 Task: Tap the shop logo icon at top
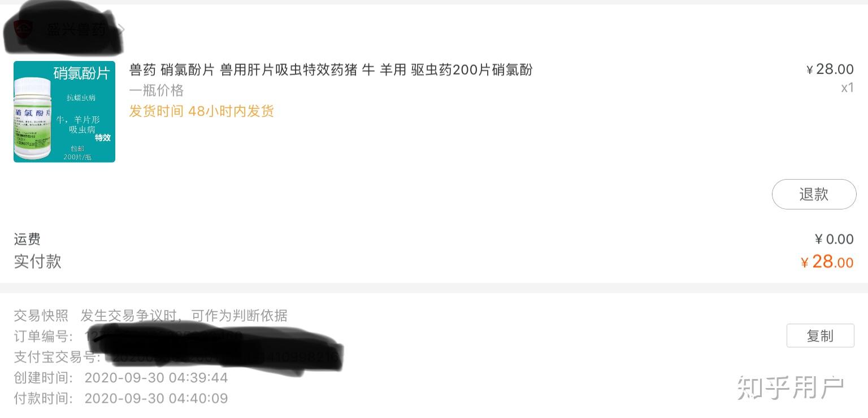(x=23, y=29)
